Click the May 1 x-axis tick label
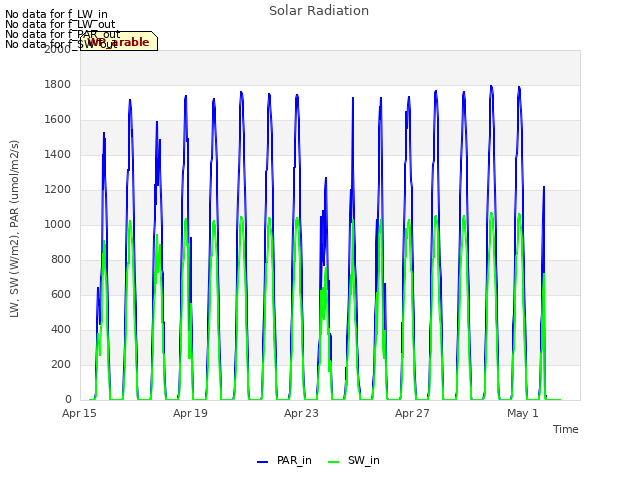 tap(523, 413)
